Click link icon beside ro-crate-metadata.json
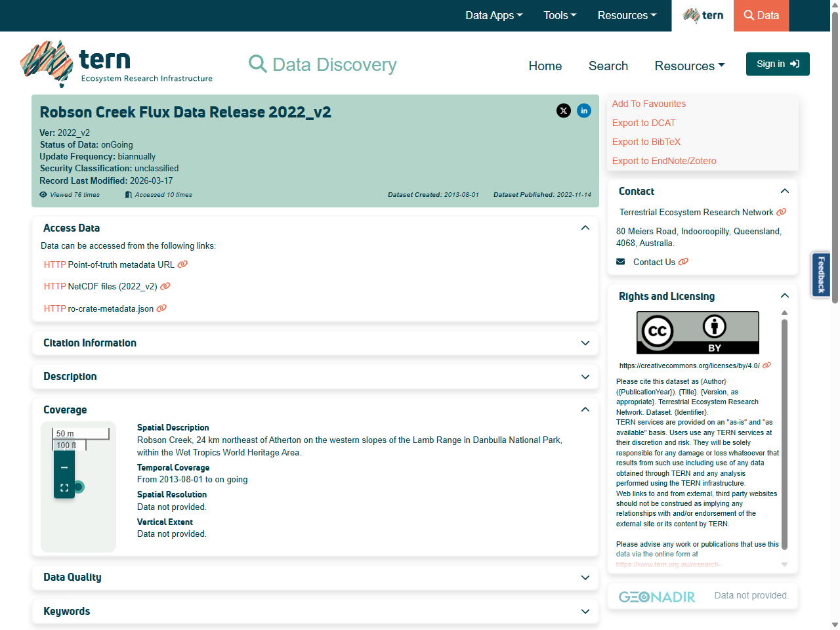840x630 pixels. pos(161,308)
